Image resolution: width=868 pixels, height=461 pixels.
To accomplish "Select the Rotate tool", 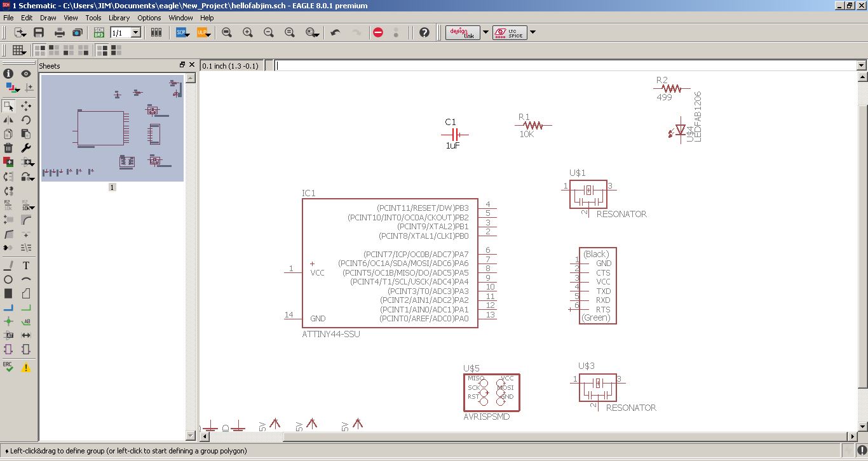I will 26,119.
